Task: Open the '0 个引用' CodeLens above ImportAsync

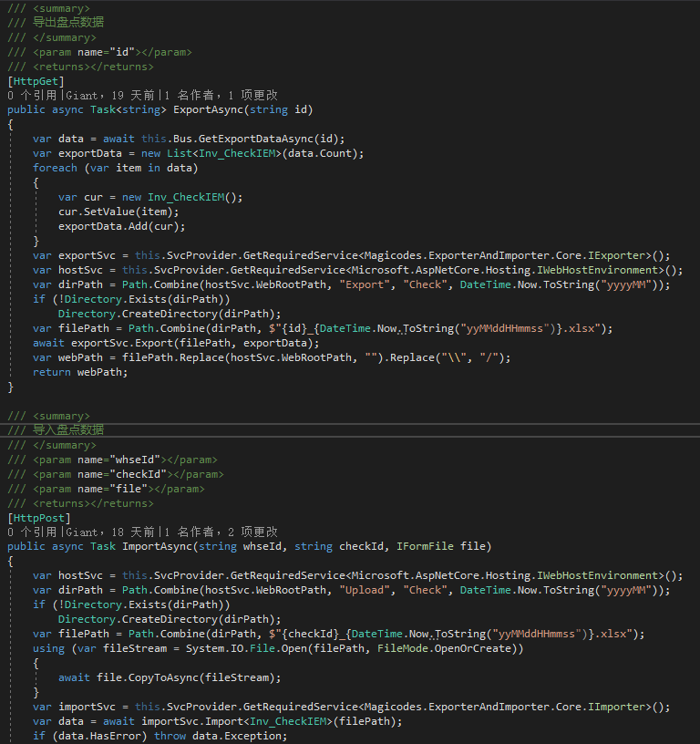Action: [32, 532]
